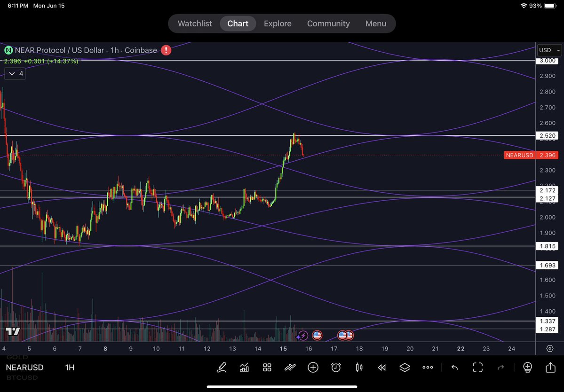The width and height of the screenshot is (564, 392).
Task: Open the indicators chart icon
Action: pyautogui.click(x=244, y=367)
